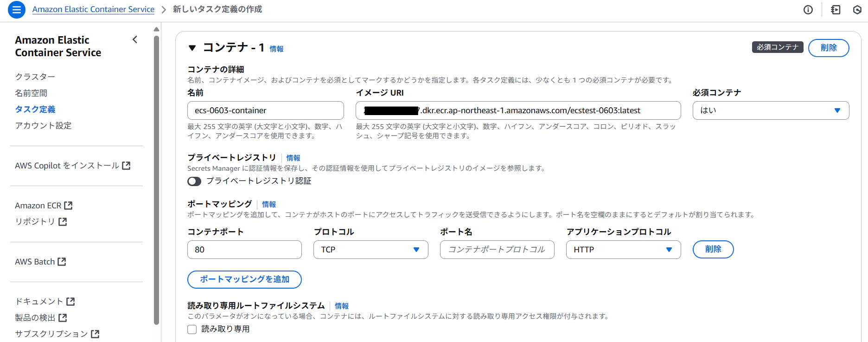
Task: Go to クラスター in the sidebar
Action: [35, 77]
